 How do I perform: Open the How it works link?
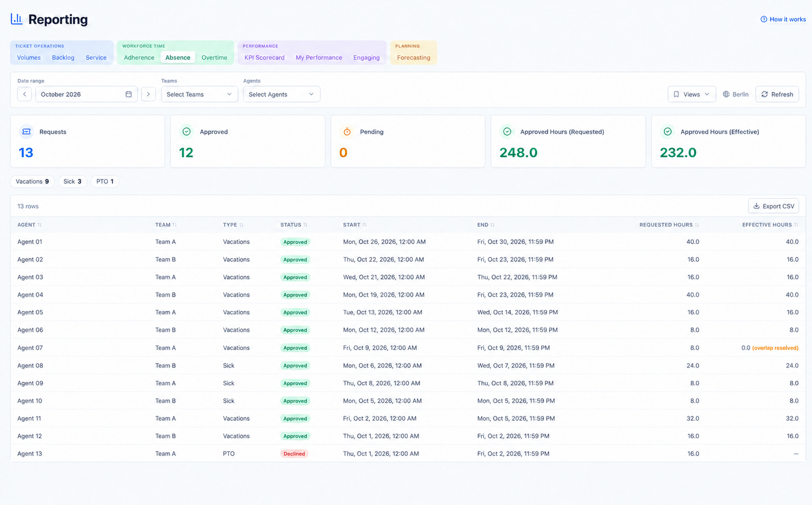(x=783, y=19)
